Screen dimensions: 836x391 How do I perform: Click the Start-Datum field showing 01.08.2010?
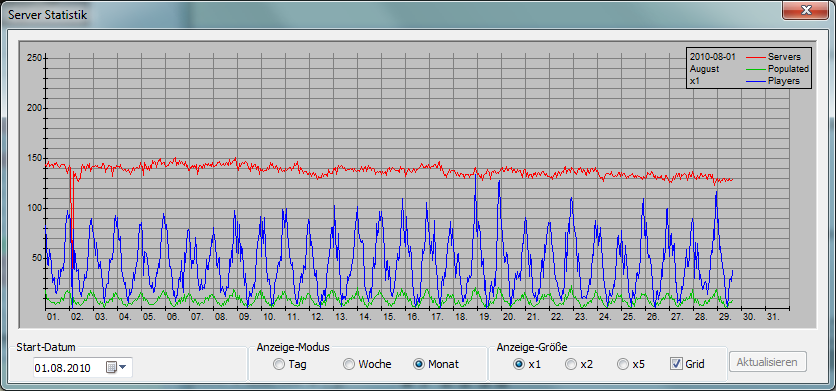pos(83,368)
